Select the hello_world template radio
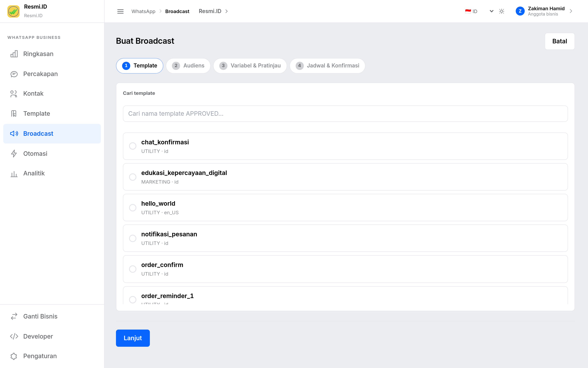This screenshot has height=368, width=588. pos(133,208)
